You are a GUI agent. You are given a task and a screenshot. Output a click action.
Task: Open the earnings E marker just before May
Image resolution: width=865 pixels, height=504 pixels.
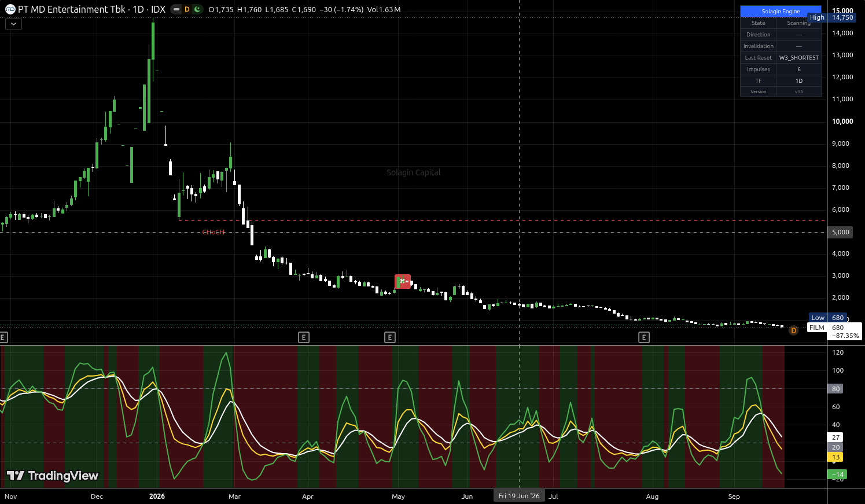point(390,337)
